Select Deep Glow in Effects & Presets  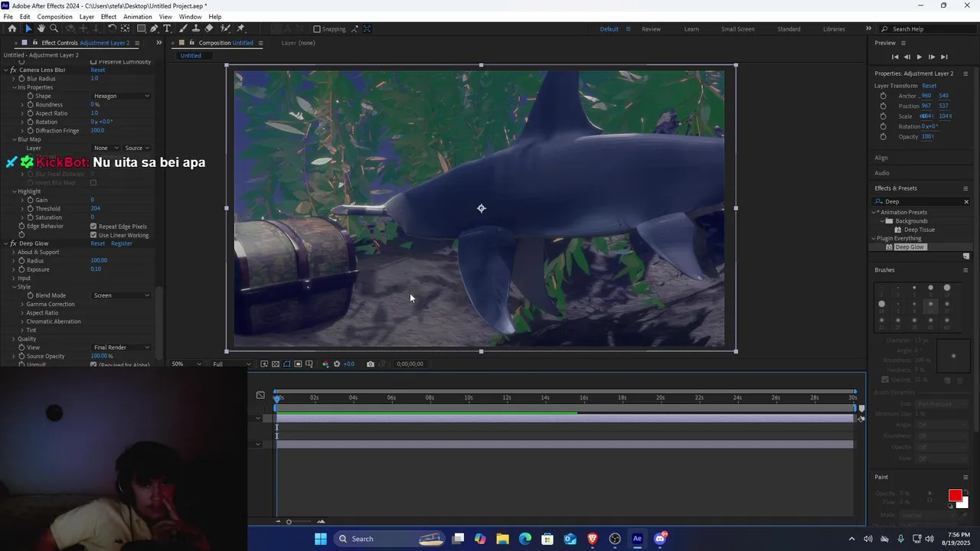[x=910, y=247]
